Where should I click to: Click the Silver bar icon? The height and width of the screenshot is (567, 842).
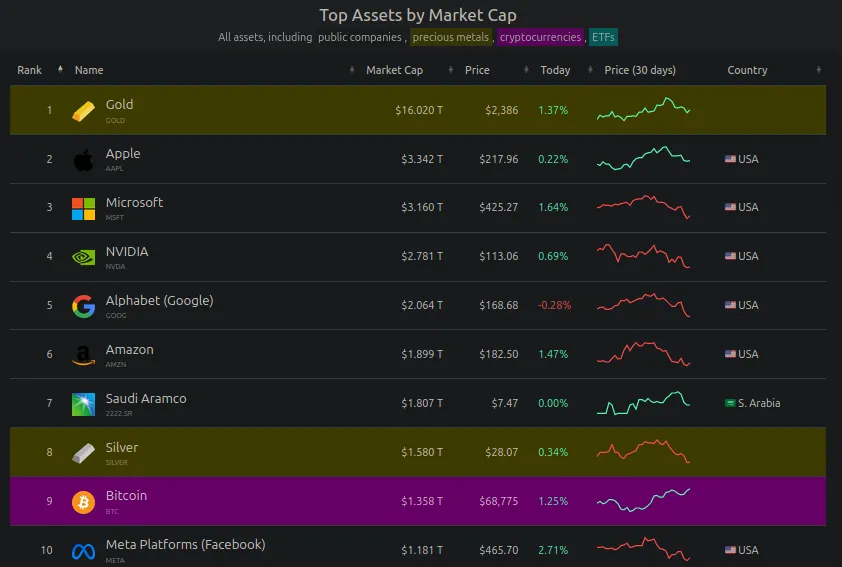click(x=84, y=453)
